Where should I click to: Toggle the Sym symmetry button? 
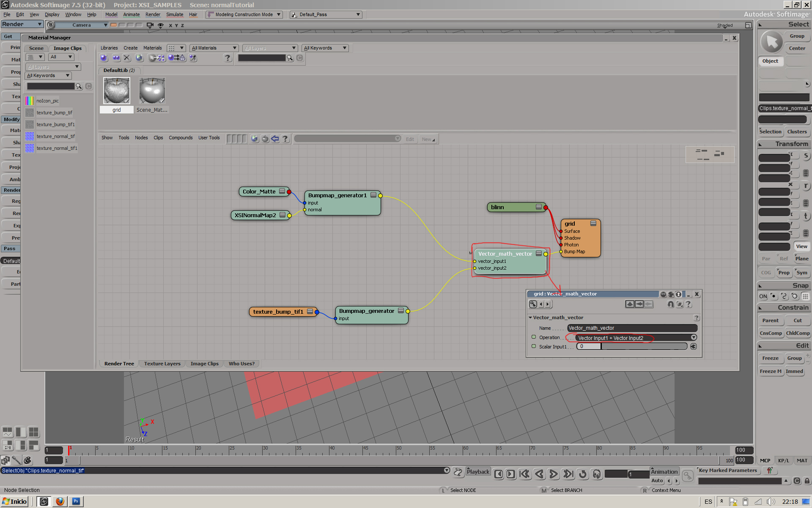click(802, 273)
